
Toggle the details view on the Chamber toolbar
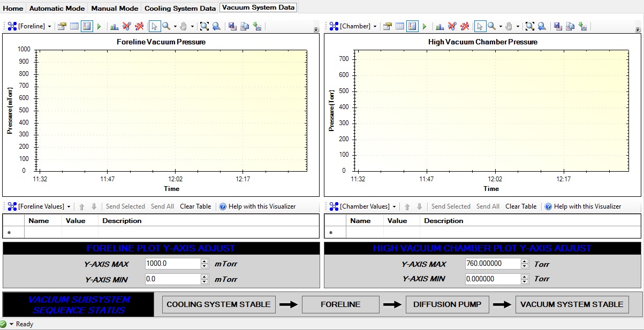click(411, 26)
